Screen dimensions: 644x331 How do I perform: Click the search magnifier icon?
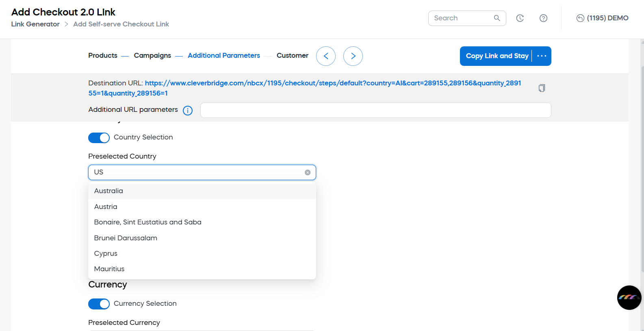click(x=497, y=18)
